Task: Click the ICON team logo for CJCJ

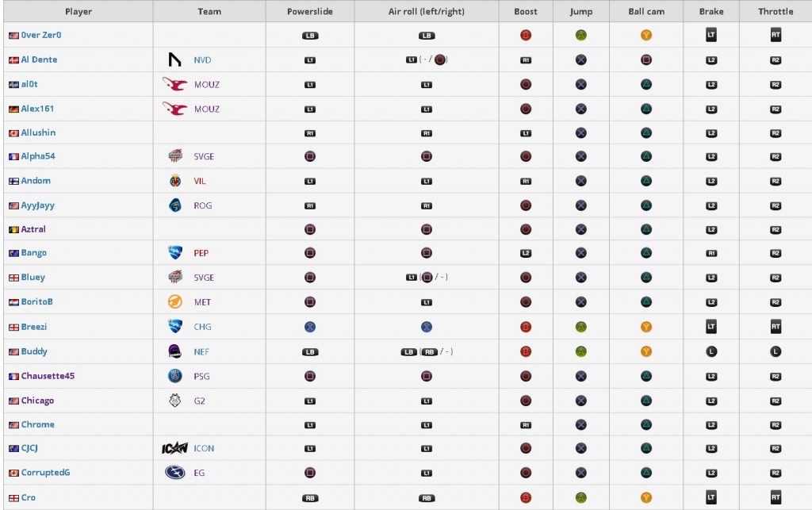Action: click(x=174, y=448)
